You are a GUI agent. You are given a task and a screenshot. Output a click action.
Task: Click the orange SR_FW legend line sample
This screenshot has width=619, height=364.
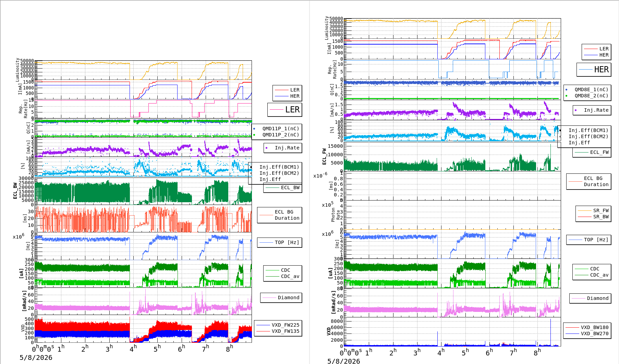pyautogui.click(x=585, y=210)
